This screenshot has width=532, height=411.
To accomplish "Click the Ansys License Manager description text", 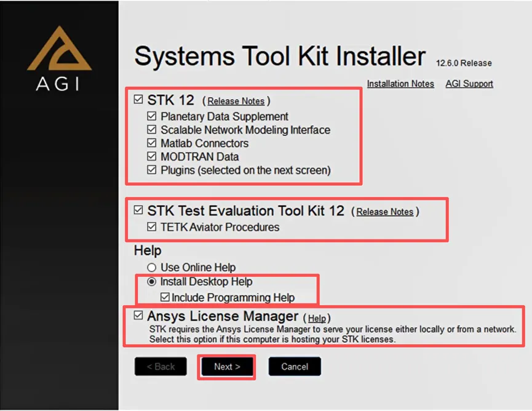I will click(333, 334).
